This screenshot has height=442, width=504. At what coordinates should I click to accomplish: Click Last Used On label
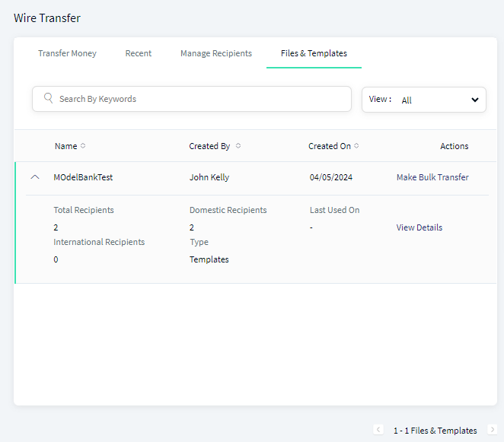pos(335,210)
